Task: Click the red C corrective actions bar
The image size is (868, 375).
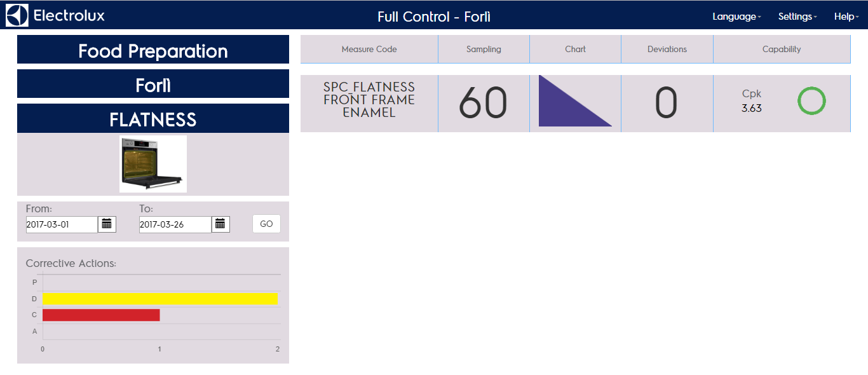Action: [x=101, y=315]
